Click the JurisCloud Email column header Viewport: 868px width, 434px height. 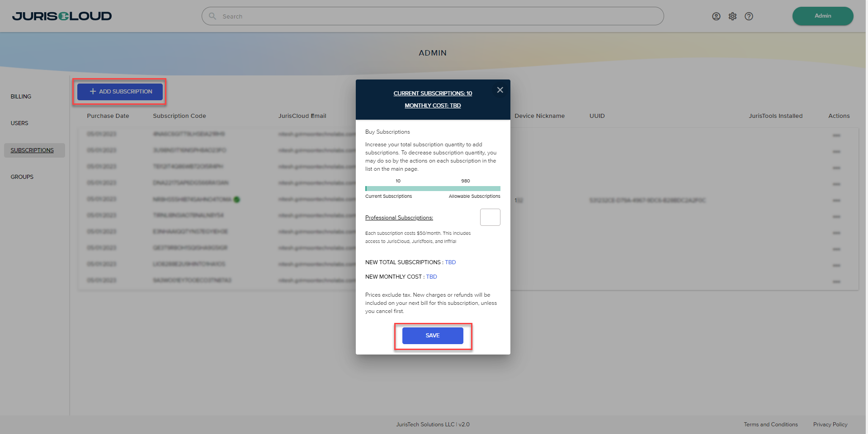point(302,116)
